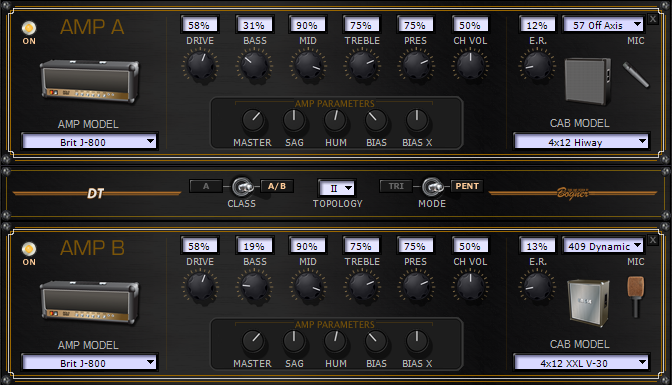This screenshot has height=385, width=672.
Task: Click Amp B CH VOL knob
Action: 470,286
